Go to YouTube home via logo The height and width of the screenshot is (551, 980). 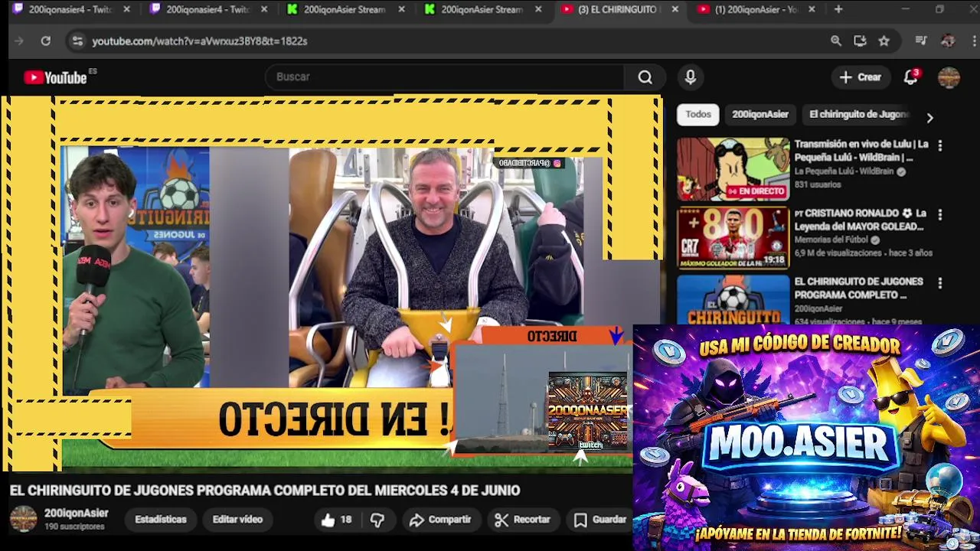click(x=55, y=77)
